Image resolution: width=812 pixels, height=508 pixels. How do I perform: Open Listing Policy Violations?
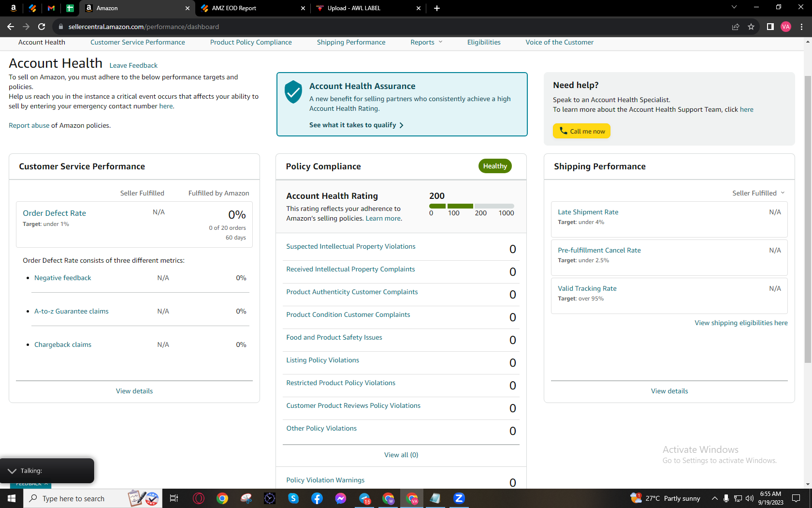click(x=323, y=360)
